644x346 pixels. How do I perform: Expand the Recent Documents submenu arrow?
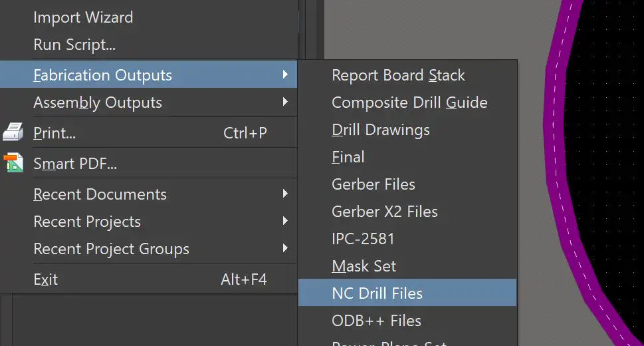pyautogui.click(x=285, y=194)
